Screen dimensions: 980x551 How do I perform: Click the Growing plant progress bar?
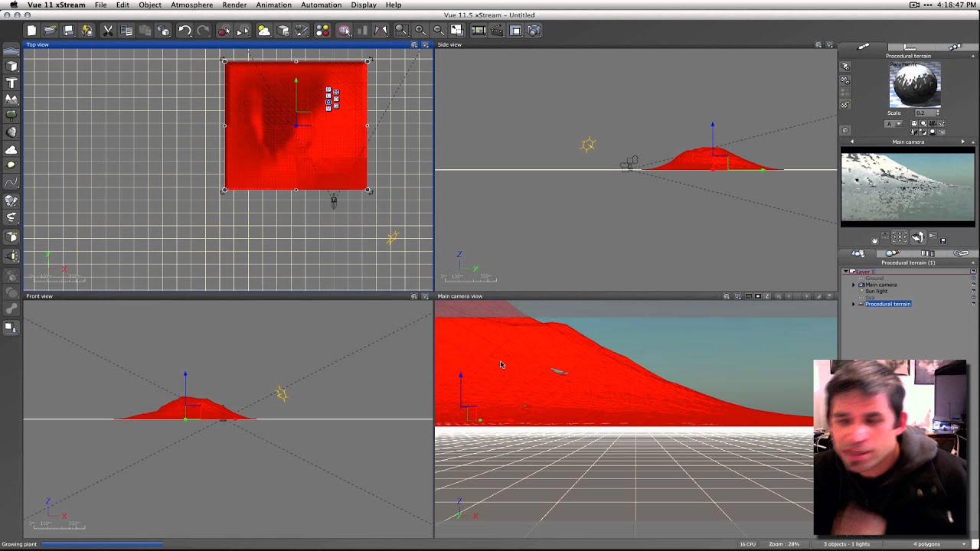pos(101,544)
